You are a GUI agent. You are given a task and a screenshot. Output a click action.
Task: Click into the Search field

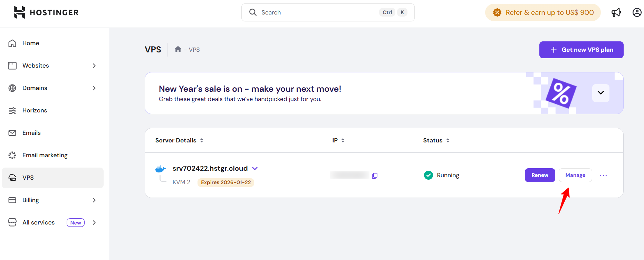pyautogui.click(x=328, y=12)
